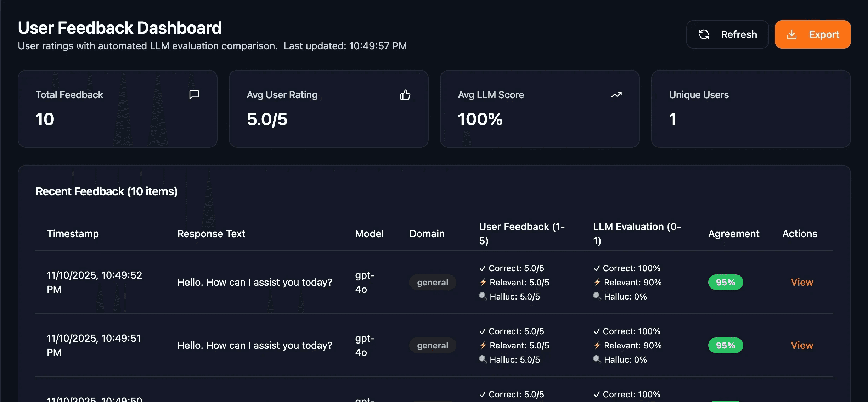Open View link for 10:49:52 PM feedback
Screen dimensions: 868x402
802,282
